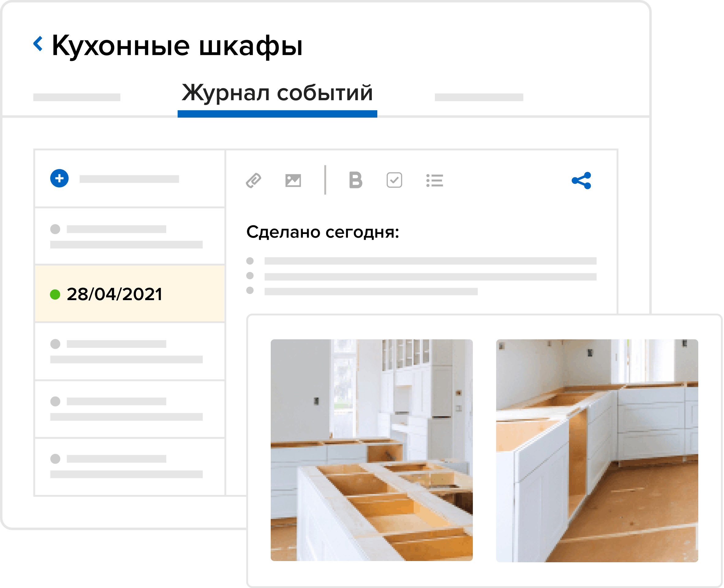Add a new entry with the plus icon
724x588 pixels.
pos(59,178)
